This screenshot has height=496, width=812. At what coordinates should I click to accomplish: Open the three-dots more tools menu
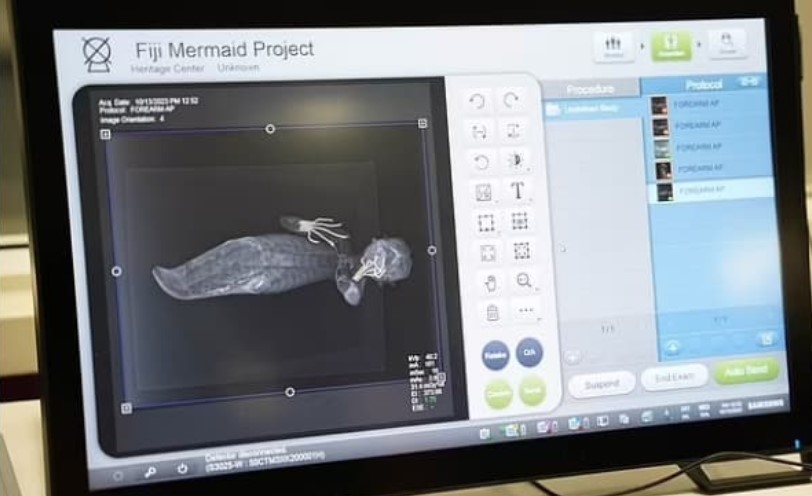(x=525, y=312)
